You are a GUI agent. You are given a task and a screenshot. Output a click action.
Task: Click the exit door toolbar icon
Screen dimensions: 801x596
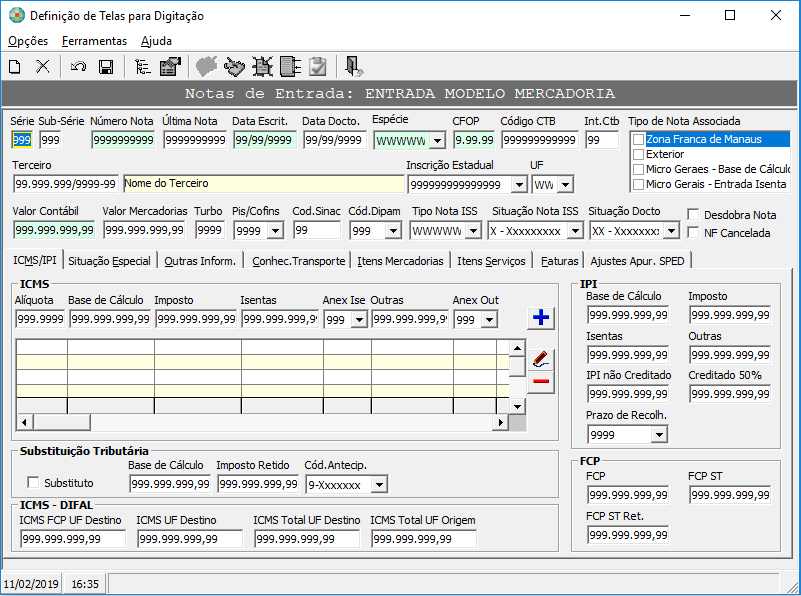[354, 67]
